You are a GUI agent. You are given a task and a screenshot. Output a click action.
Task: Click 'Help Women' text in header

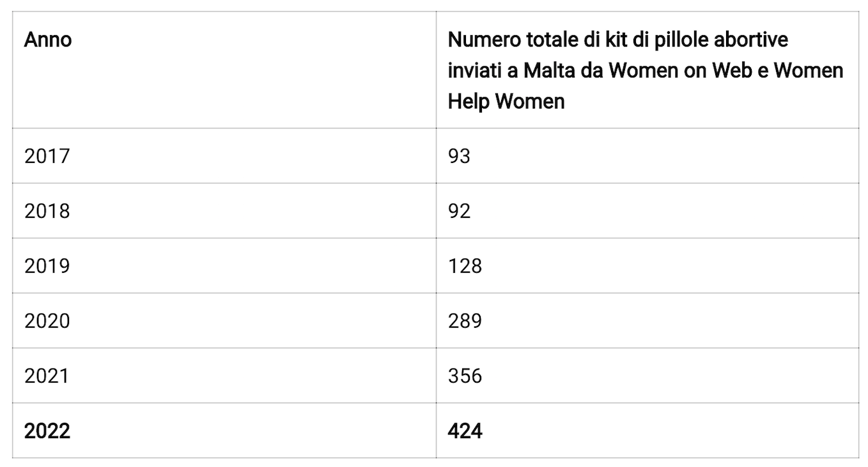[x=506, y=101]
